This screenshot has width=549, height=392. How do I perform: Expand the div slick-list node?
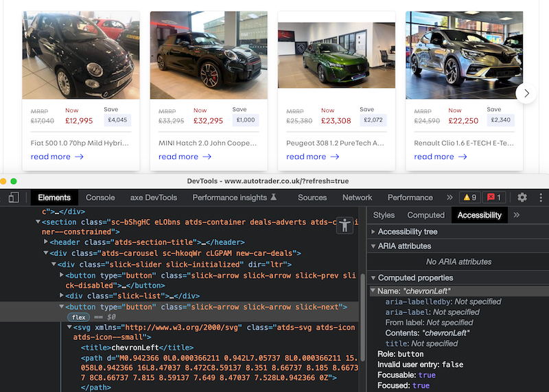[x=62, y=295]
